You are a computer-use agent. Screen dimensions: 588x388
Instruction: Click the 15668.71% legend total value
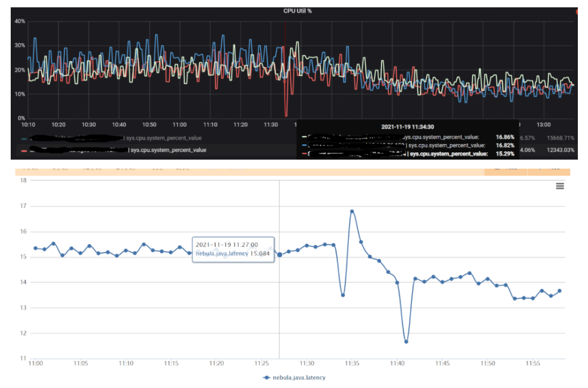(560, 138)
